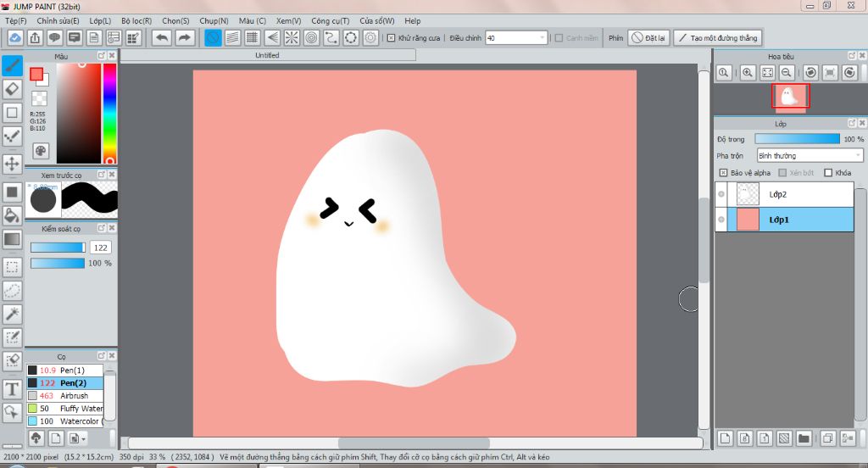Toggle the Bảo vệ alpha checkbox

click(x=722, y=173)
